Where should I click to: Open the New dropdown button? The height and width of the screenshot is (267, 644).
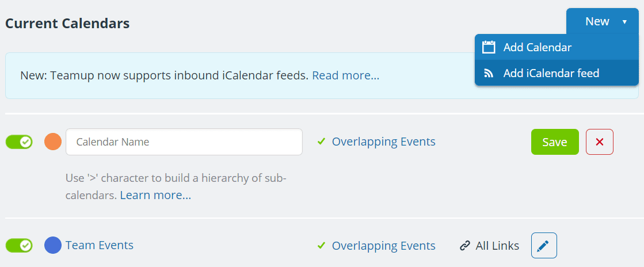click(602, 21)
